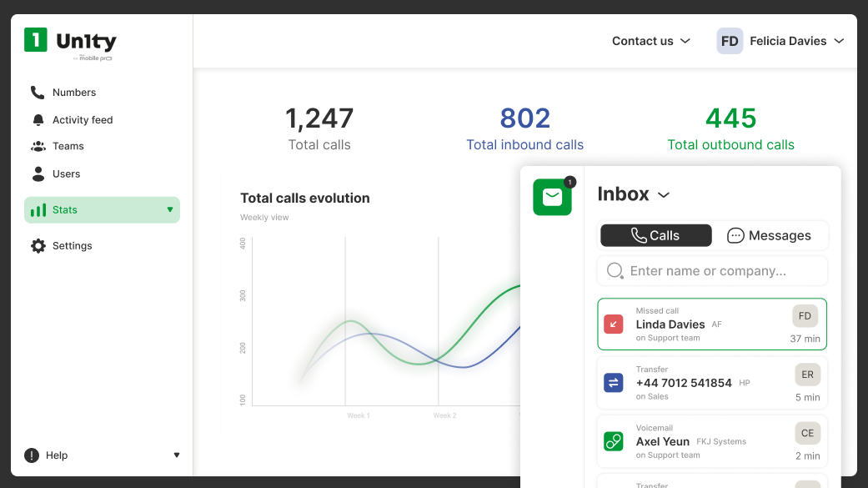Open Activity feed in sidebar
868x488 pixels.
(x=83, y=120)
